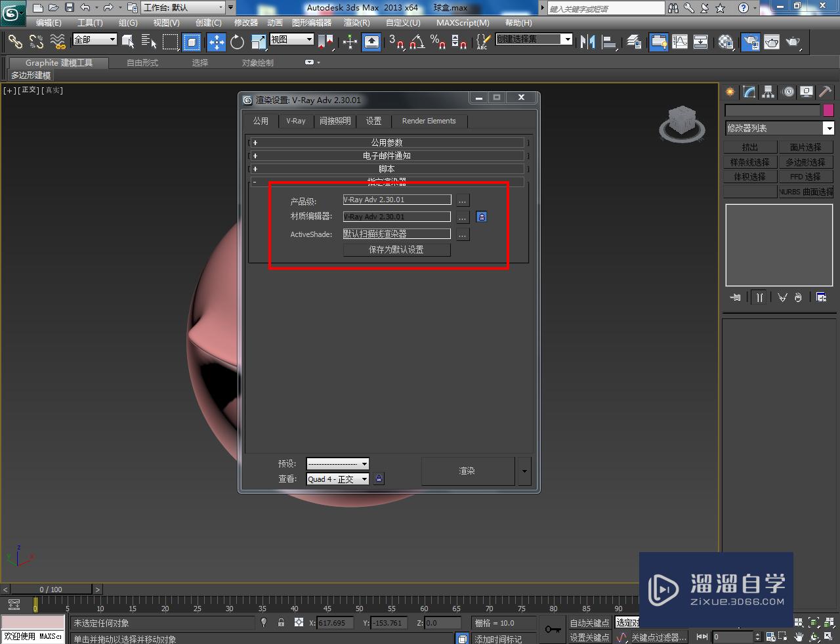Activate the Select and Move tool
The height and width of the screenshot is (644, 840).
[216, 42]
